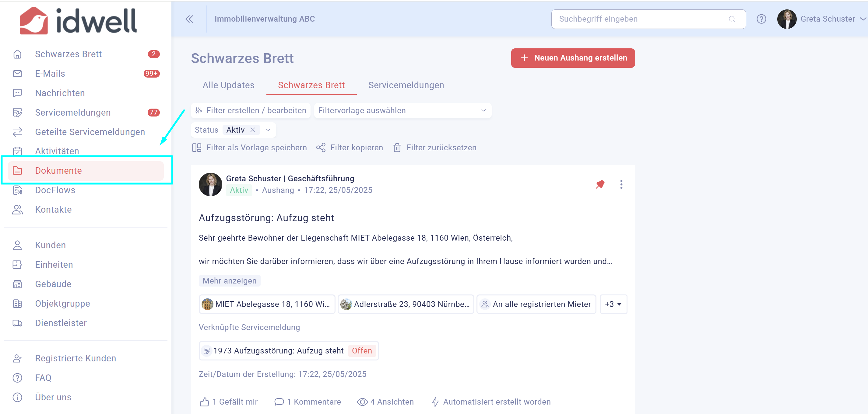Open the MIET Abelegasse 18 property chip

point(267,304)
